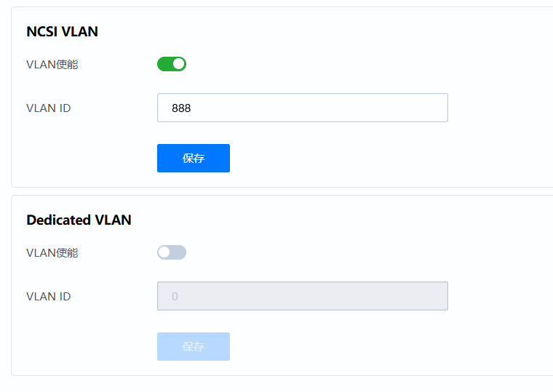This screenshot has width=553, height=392.
Task: Click the blue 保存 button
Action: click(194, 159)
